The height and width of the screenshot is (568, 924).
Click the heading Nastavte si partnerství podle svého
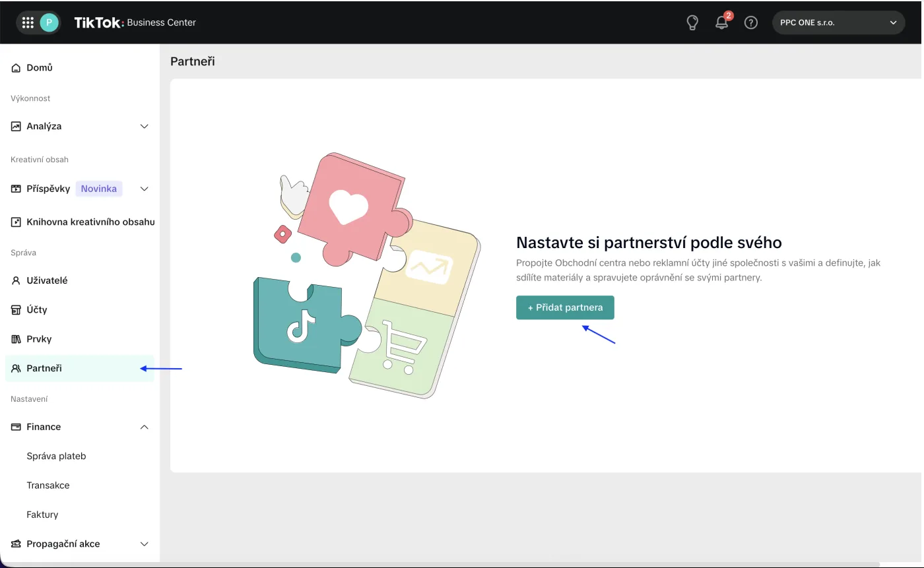[649, 242]
